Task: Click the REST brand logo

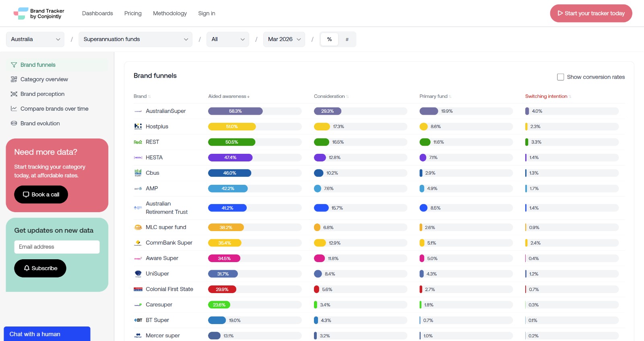Action: tap(138, 142)
